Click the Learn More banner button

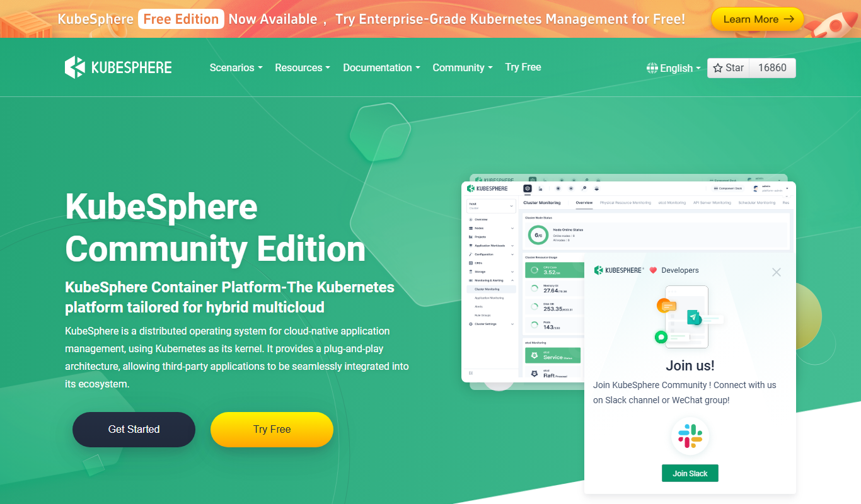(758, 20)
